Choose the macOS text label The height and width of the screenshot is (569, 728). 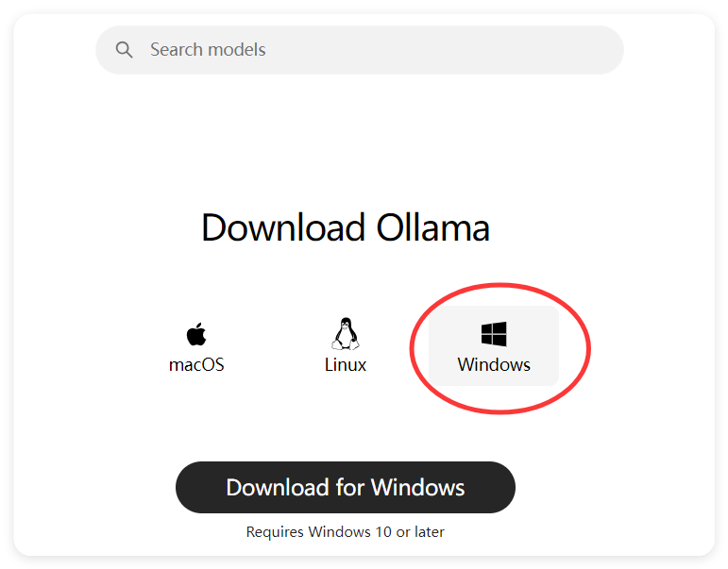[196, 365]
